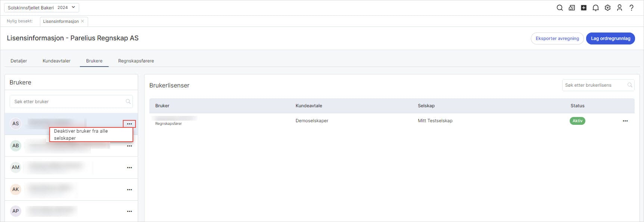Open three-dot menu for user AS

tap(129, 124)
